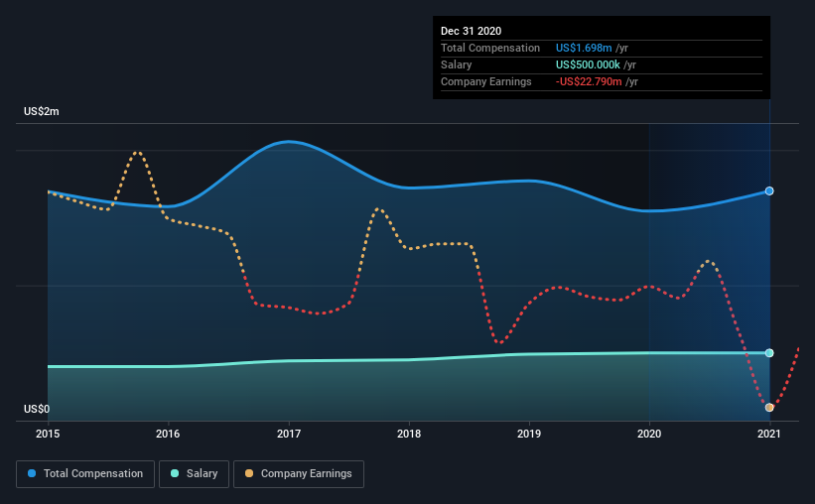Select the teal Salary marker at 2021
815x504 pixels.
pyautogui.click(x=769, y=353)
